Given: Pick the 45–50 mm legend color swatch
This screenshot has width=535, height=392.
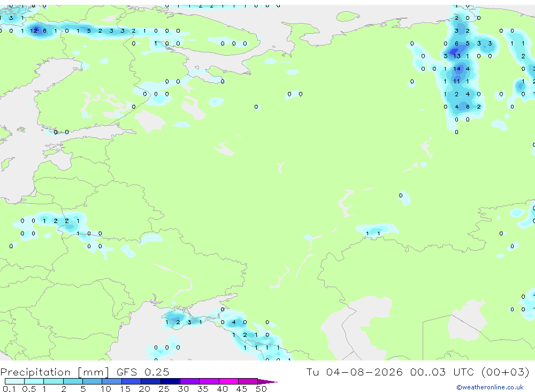Looking at the screenshot, I should tap(248, 381).
